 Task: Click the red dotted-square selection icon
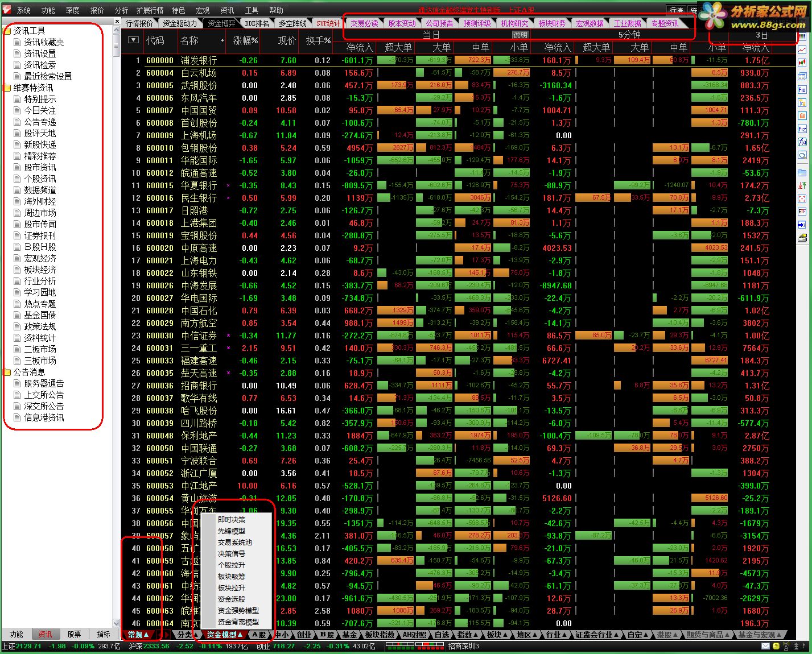click(x=802, y=198)
